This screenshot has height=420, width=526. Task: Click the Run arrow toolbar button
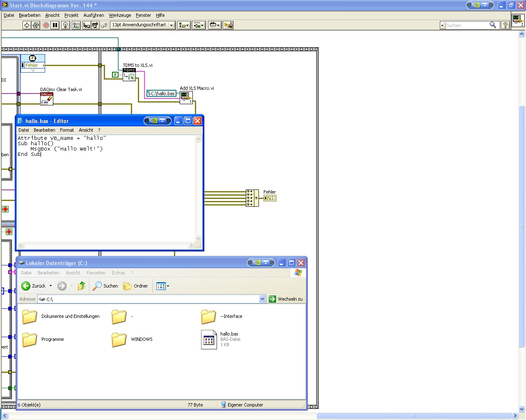pyautogui.click(x=27, y=25)
